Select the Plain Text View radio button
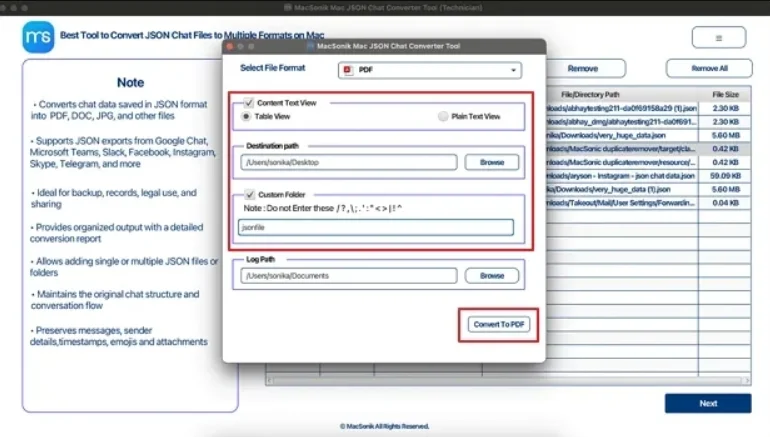Image resolution: width=770 pixels, height=437 pixels. click(x=443, y=116)
